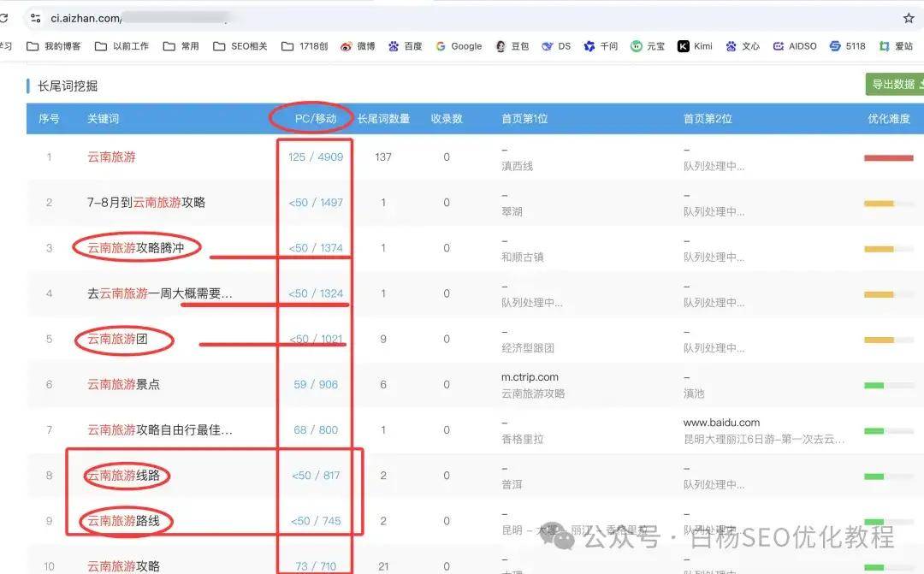Open the 以前工作 bookmark folder
924x574 pixels.
122,46
